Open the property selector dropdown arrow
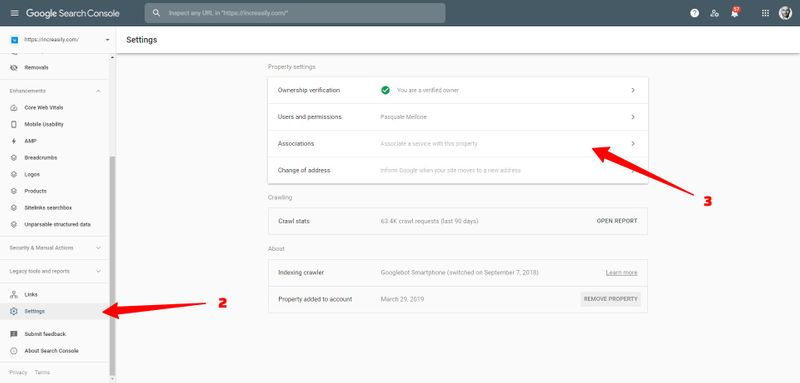 (x=107, y=40)
